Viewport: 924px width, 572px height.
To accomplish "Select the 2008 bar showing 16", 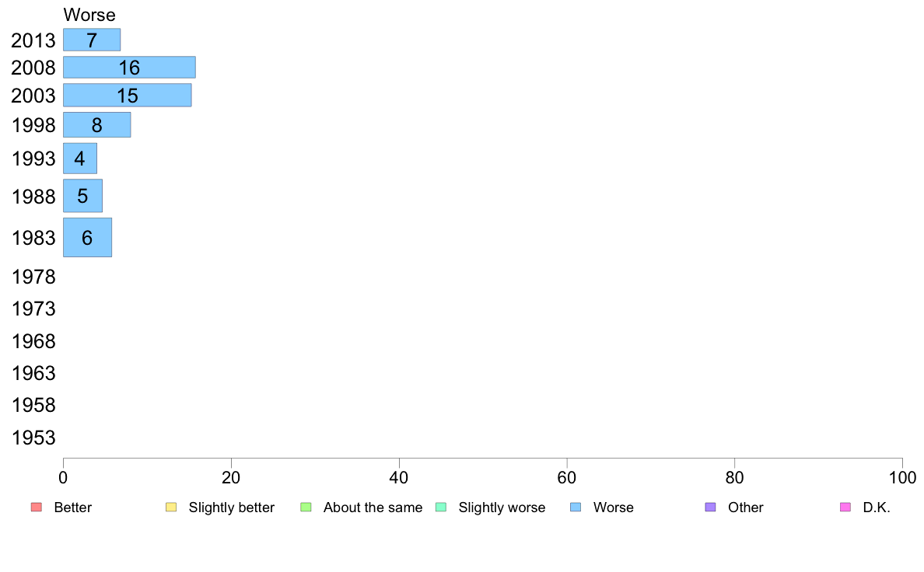I will point(130,67).
